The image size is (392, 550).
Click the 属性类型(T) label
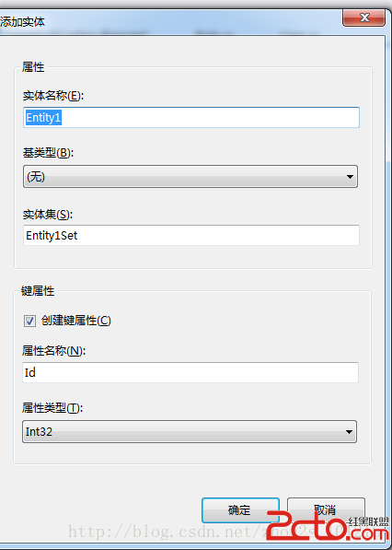point(52,408)
